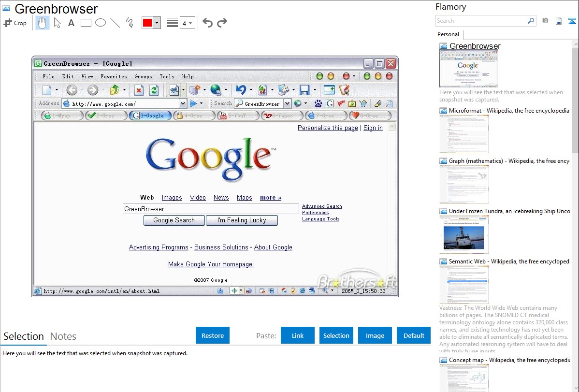Paste snapshot as Image
This screenshot has height=392, width=579.
375,335
